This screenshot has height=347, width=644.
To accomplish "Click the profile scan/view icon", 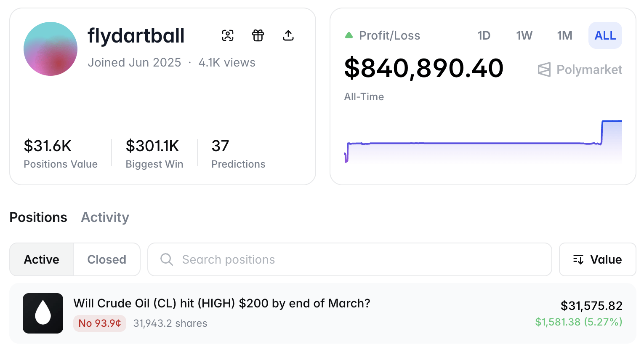I will pos(228,35).
